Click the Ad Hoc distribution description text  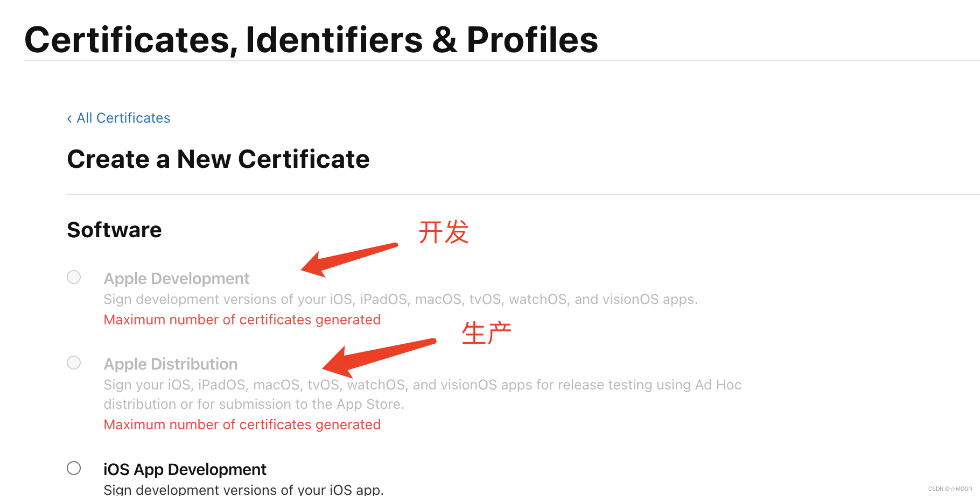[x=423, y=394]
